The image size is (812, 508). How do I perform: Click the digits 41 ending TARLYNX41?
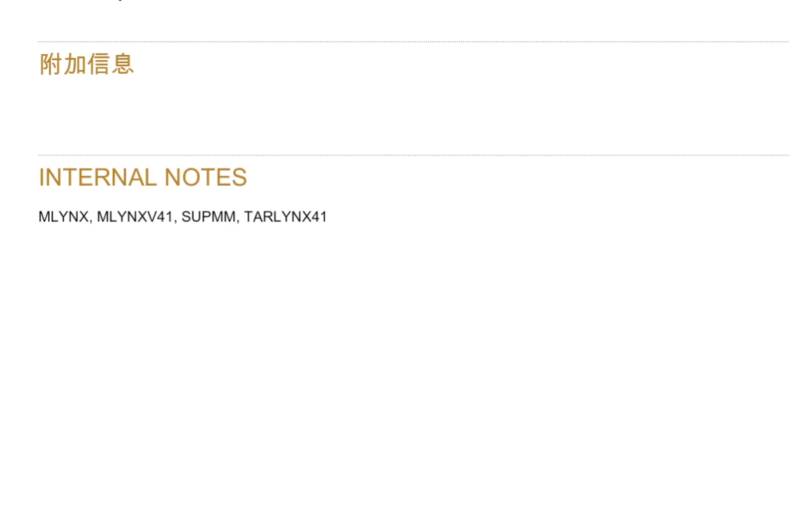click(x=319, y=217)
